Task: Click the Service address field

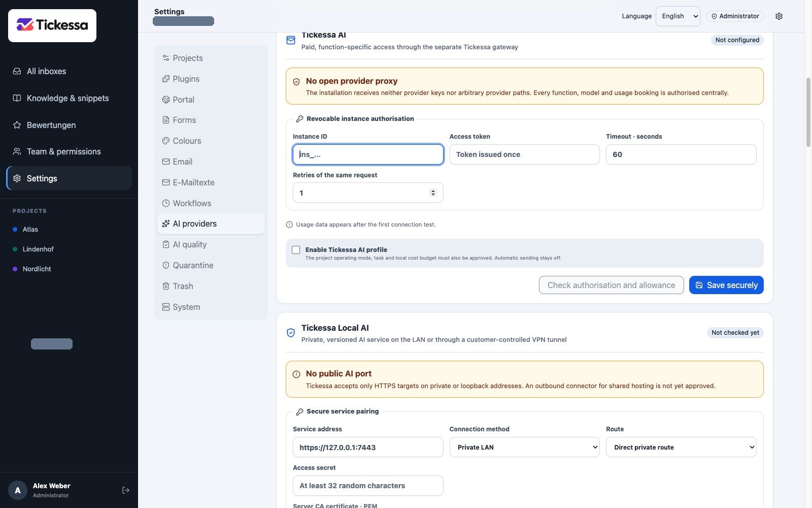Action: (368, 448)
